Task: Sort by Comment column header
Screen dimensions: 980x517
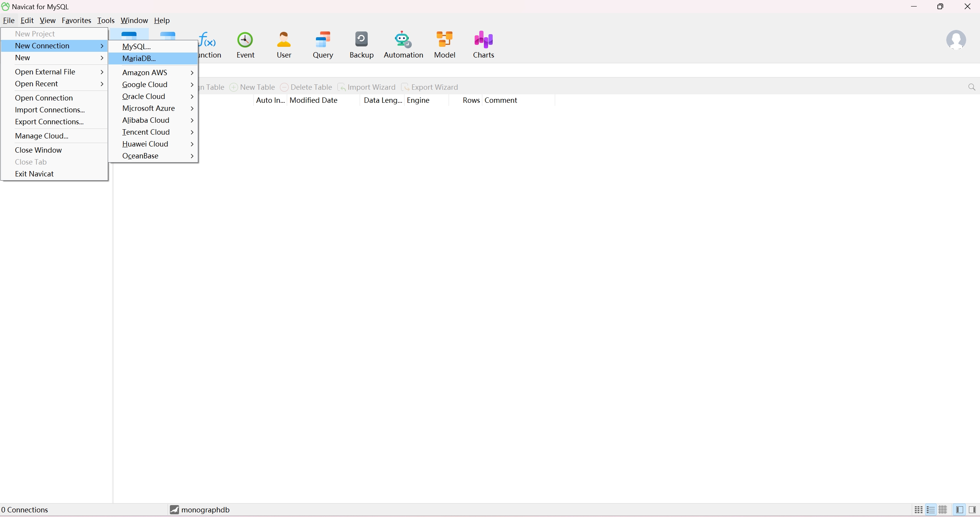Action: pyautogui.click(x=518, y=100)
